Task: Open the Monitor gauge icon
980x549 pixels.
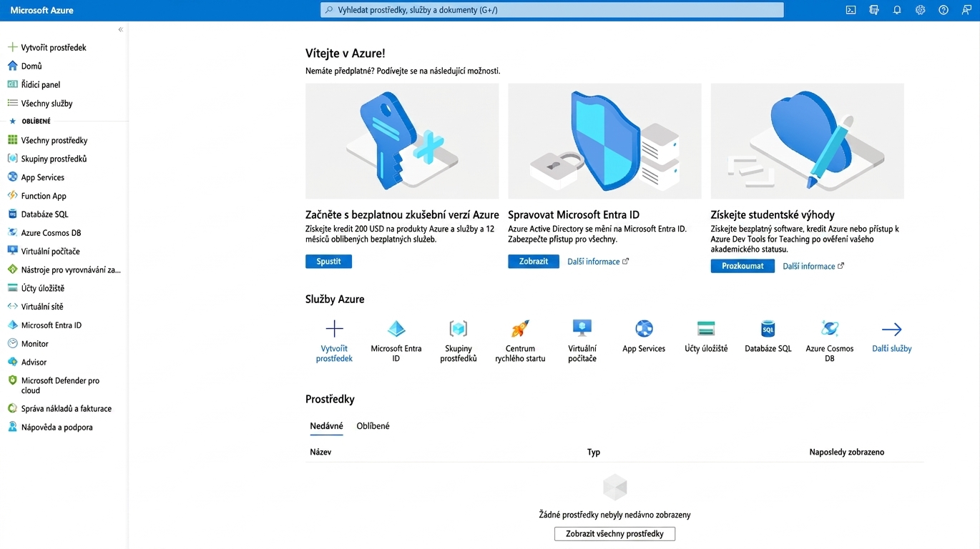Action: (x=12, y=344)
